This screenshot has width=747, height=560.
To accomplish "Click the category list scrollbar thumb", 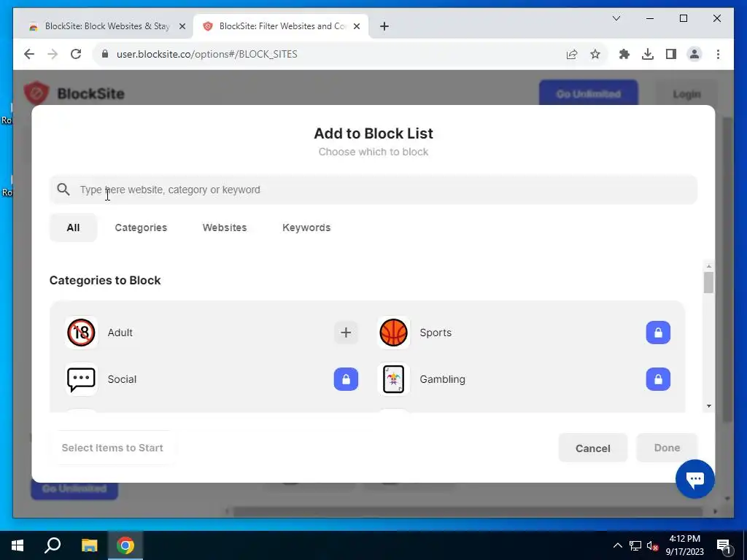I will pos(708,282).
